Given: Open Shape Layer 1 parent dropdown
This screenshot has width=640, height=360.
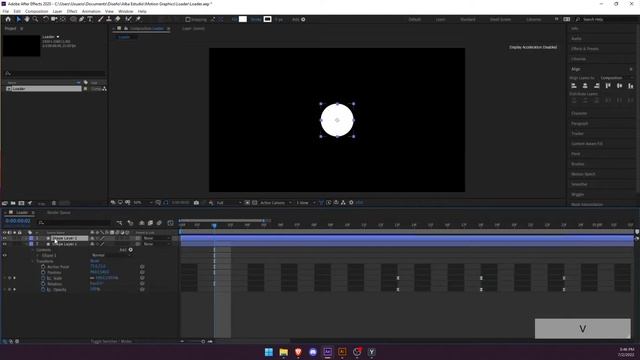Looking at the screenshot, I should [156, 244].
